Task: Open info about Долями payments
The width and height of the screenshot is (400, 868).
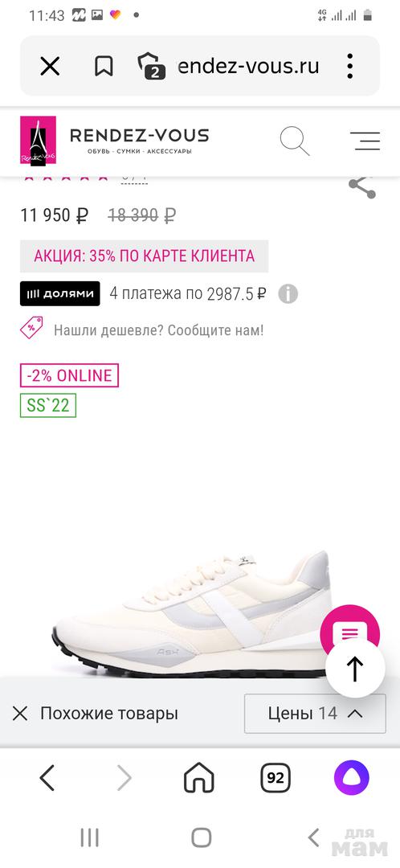Action: click(x=288, y=294)
